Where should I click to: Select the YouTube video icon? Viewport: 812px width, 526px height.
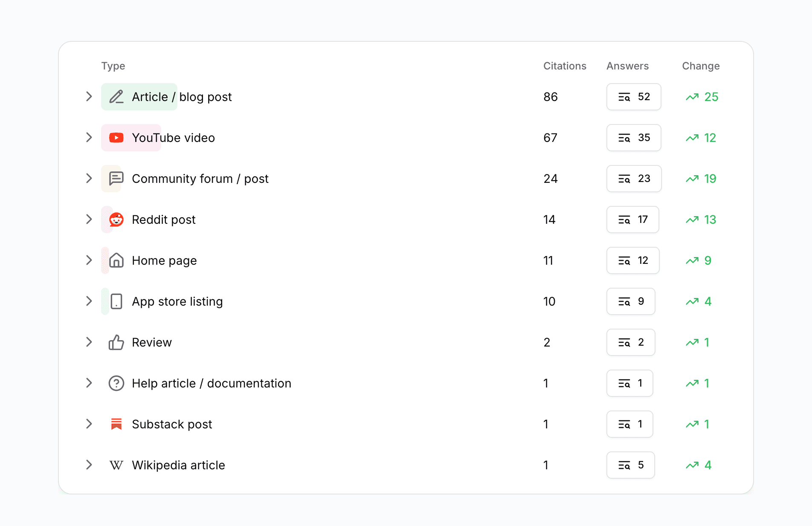pyautogui.click(x=116, y=138)
